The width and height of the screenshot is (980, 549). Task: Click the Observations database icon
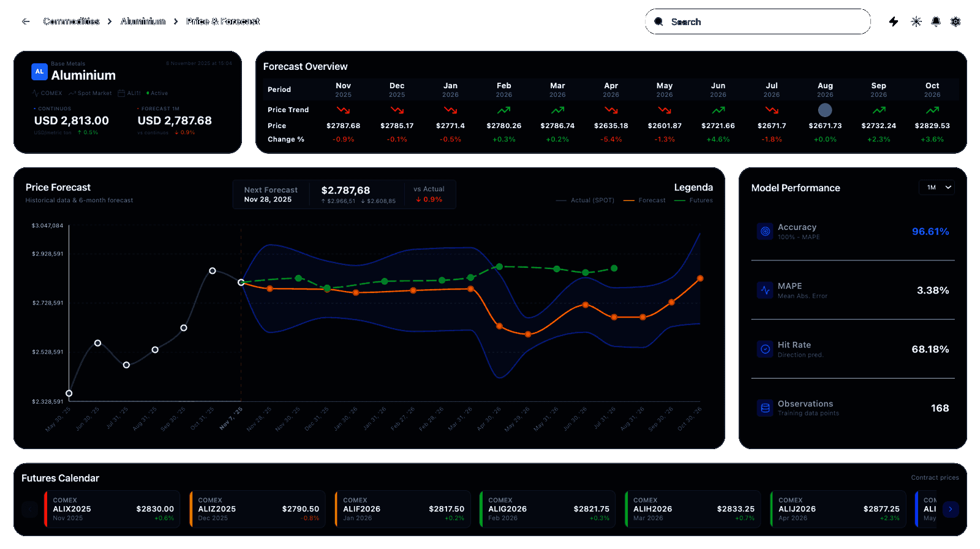pyautogui.click(x=765, y=408)
